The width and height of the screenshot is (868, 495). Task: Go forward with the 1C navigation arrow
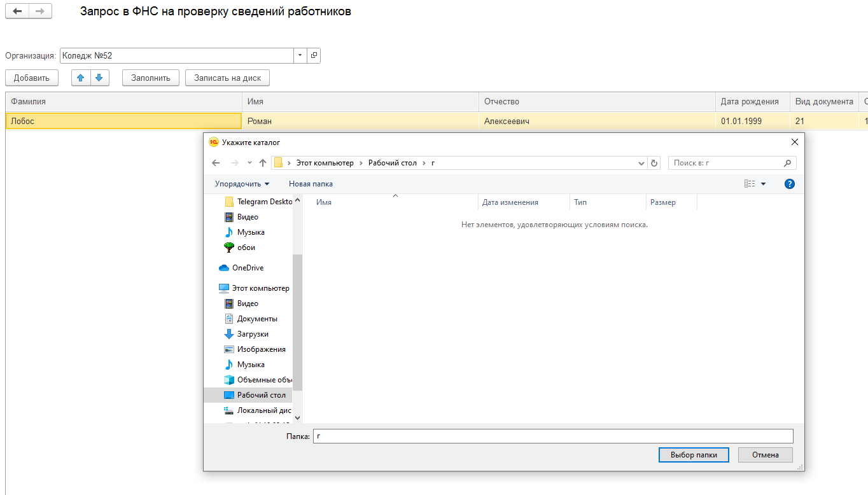click(x=40, y=11)
